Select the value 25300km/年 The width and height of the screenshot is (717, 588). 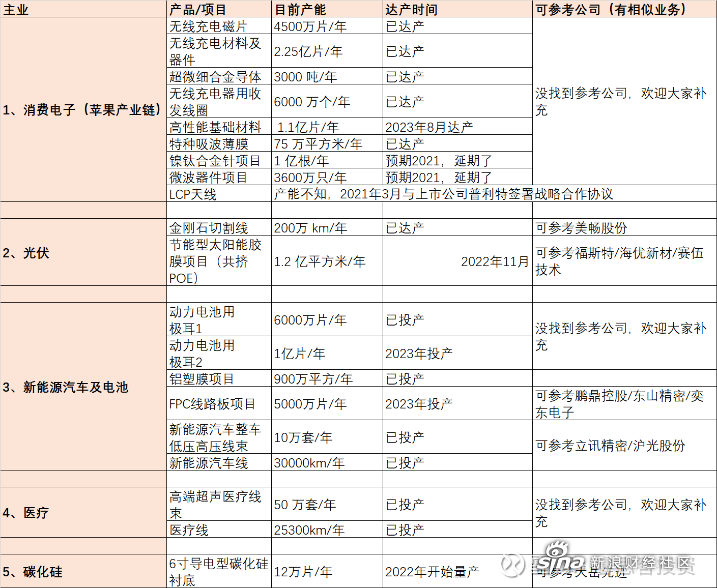(x=327, y=529)
